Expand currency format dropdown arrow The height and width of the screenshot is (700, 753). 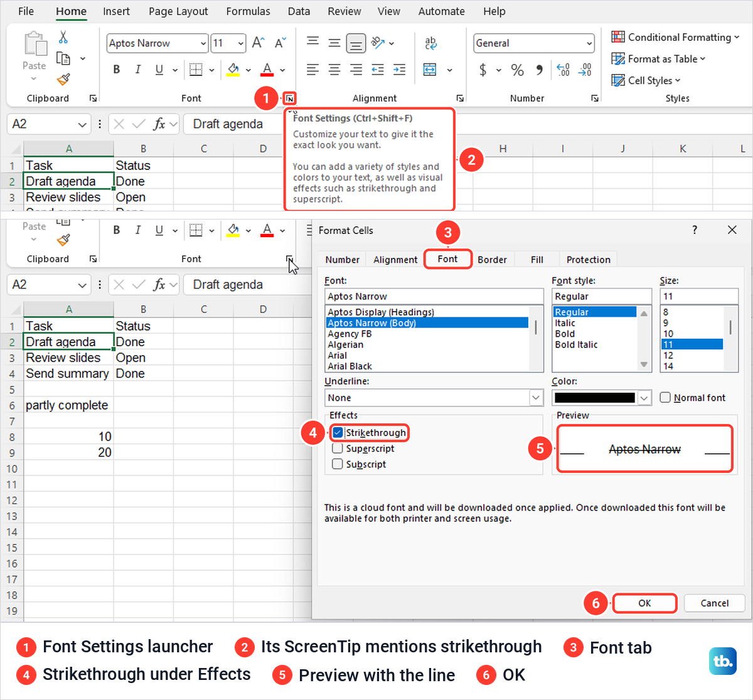[499, 70]
